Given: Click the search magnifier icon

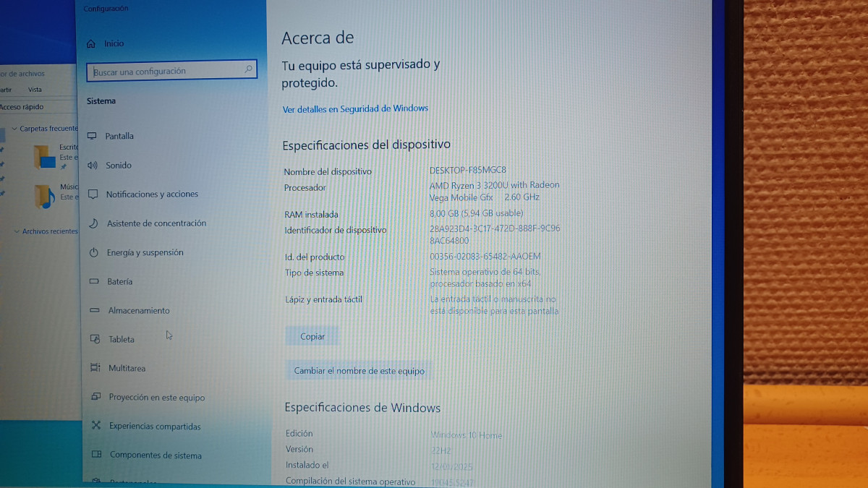Looking at the screenshot, I should click(248, 69).
